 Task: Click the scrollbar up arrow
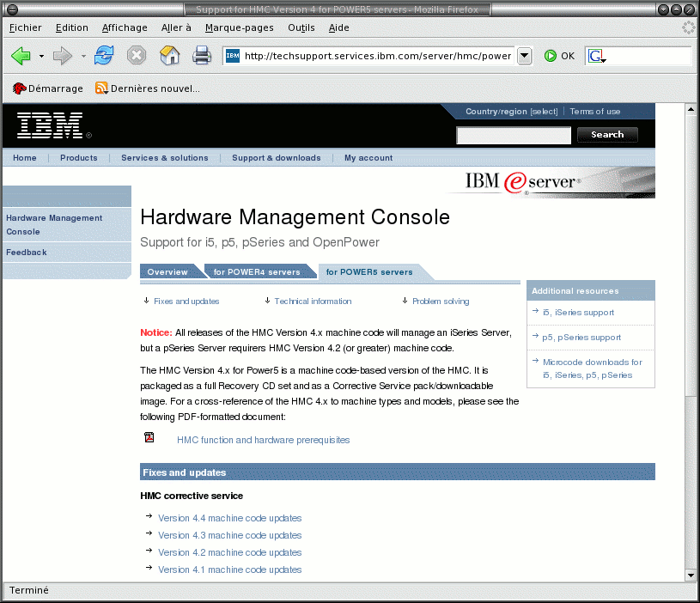click(x=691, y=109)
